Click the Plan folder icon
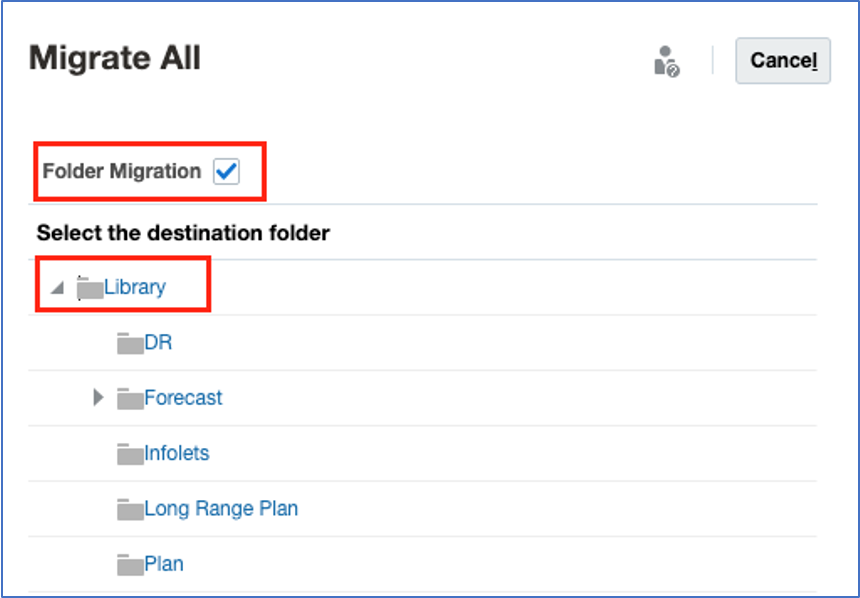The width and height of the screenshot is (860, 598). [130, 565]
